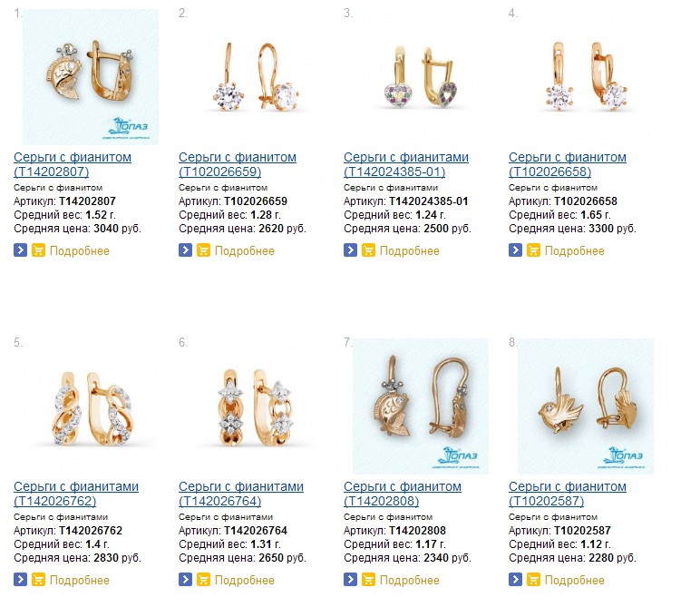
Task: Open the infinity-shaped earrings thumbnail, item 5
Action: click(x=91, y=406)
